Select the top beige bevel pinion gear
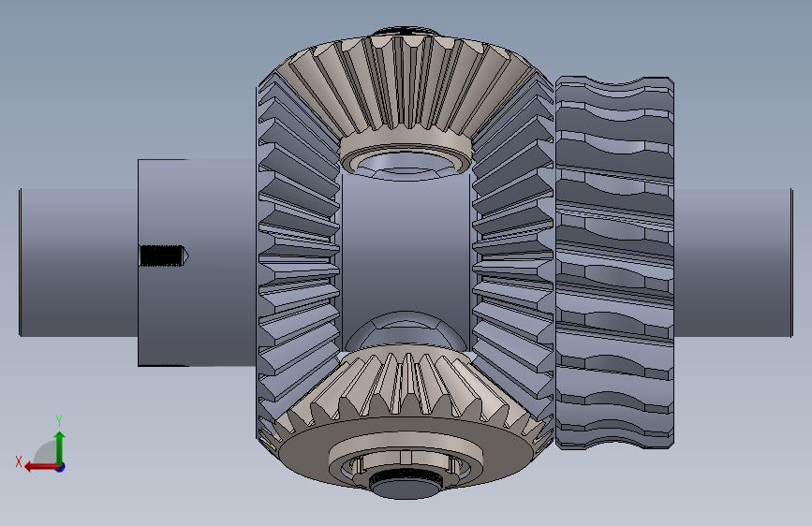812x526 pixels. [x=406, y=85]
